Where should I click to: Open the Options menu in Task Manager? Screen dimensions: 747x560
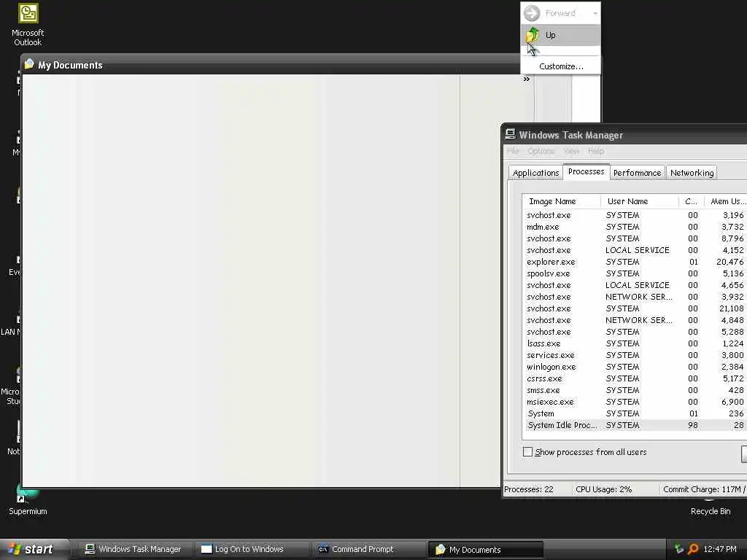pyautogui.click(x=541, y=151)
